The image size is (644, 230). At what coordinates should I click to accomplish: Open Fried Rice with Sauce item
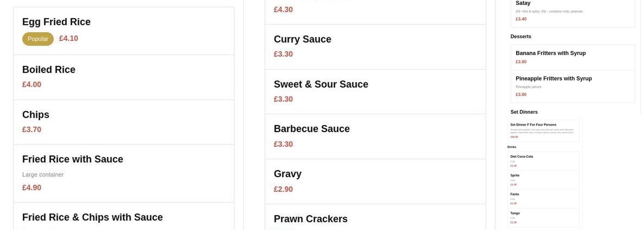coord(123,173)
